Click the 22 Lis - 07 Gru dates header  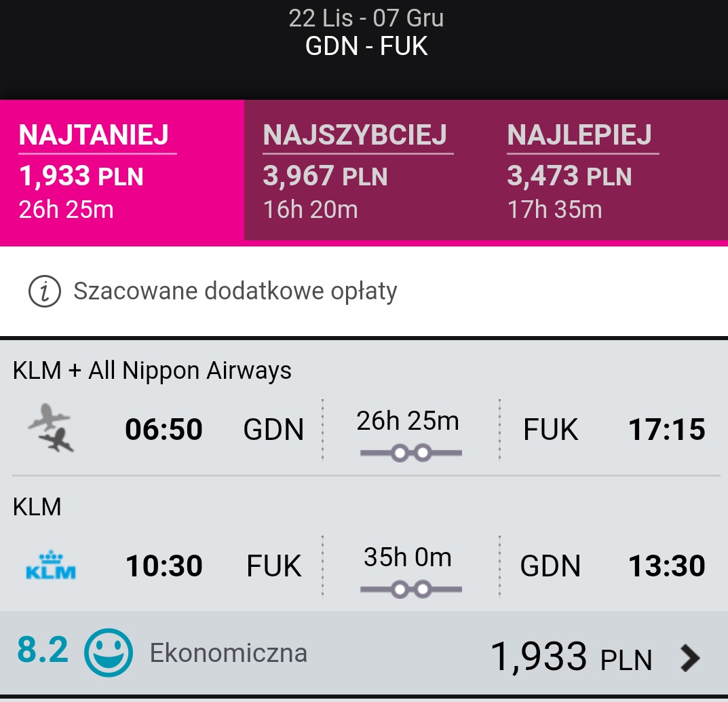pos(366,18)
